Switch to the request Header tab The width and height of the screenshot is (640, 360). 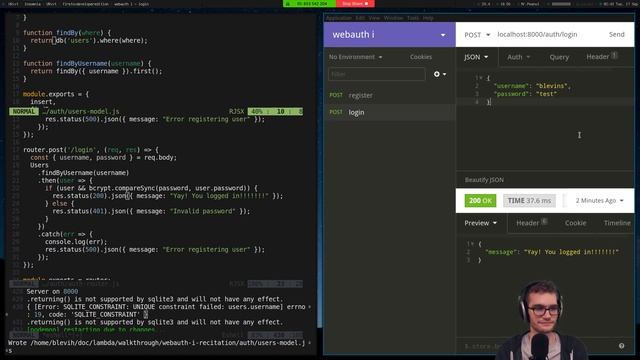(x=601, y=57)
